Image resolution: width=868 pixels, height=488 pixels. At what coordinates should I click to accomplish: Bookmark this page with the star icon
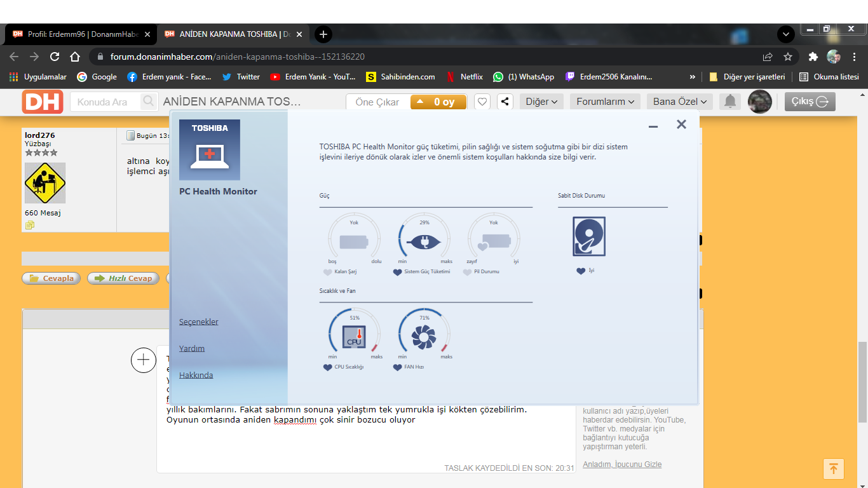788,57
